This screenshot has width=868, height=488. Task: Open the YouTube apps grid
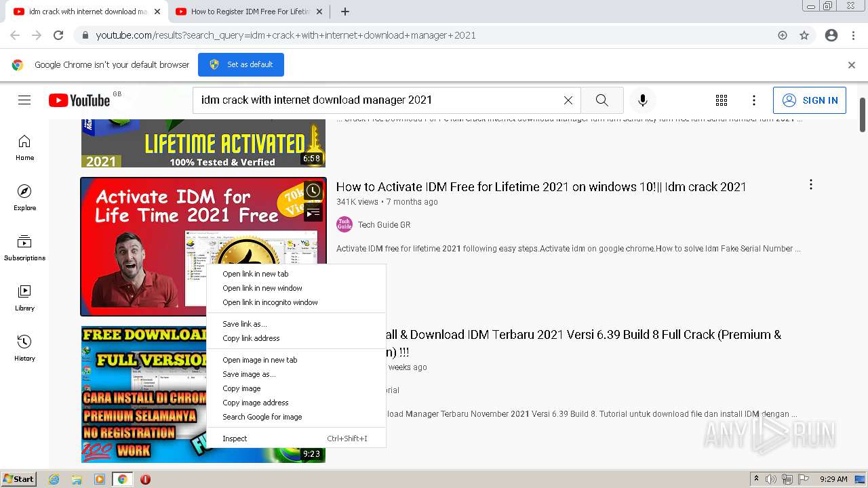pos(722,100)
